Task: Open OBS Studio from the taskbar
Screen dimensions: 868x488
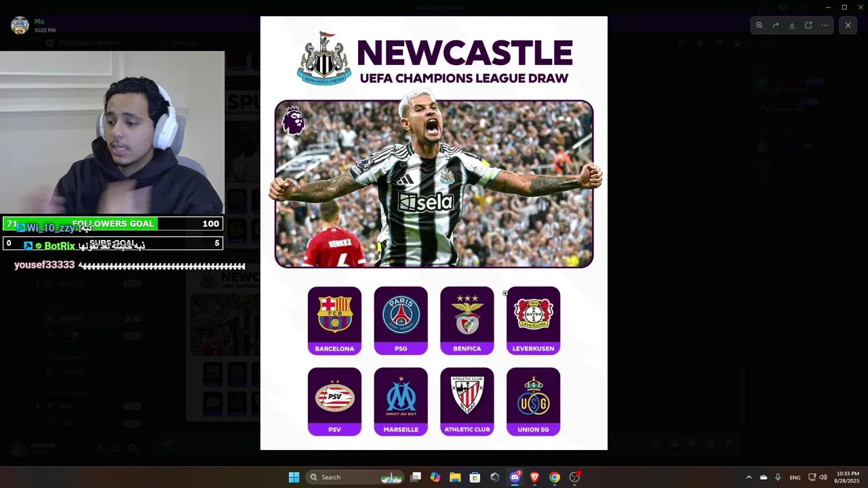Action: (x=574, y=477)
